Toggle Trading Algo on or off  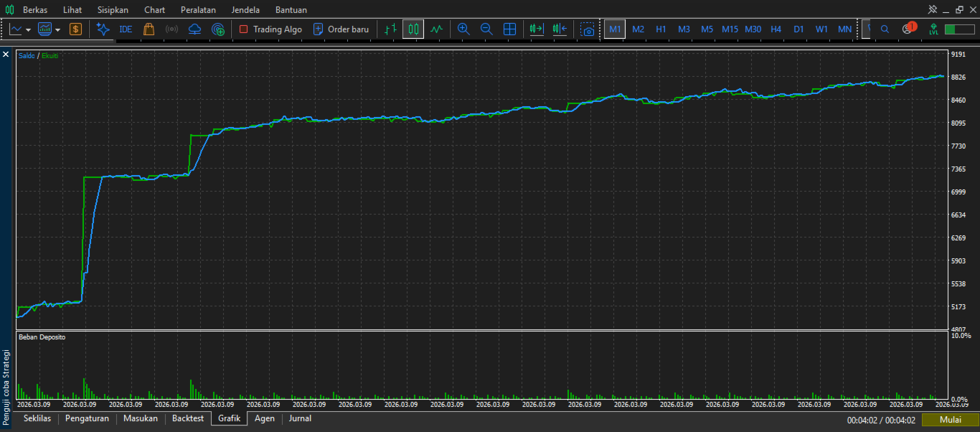[x=270, y=29]
